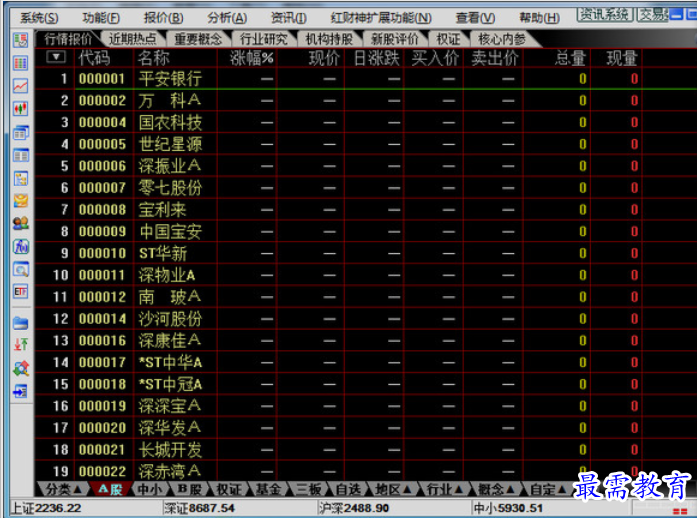Screen dimensions: 697x518
Task: Click the 资讯系统 button
Action: point(605,15)
